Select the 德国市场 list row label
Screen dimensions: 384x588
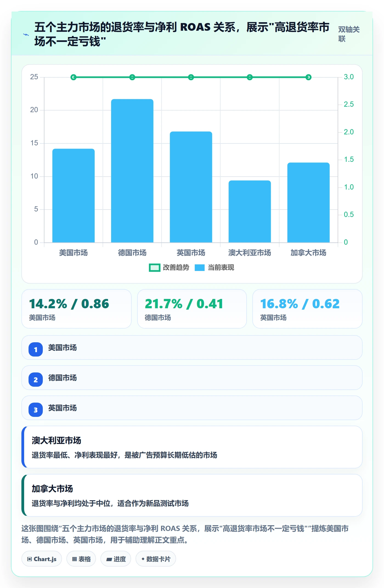[63, 378]
